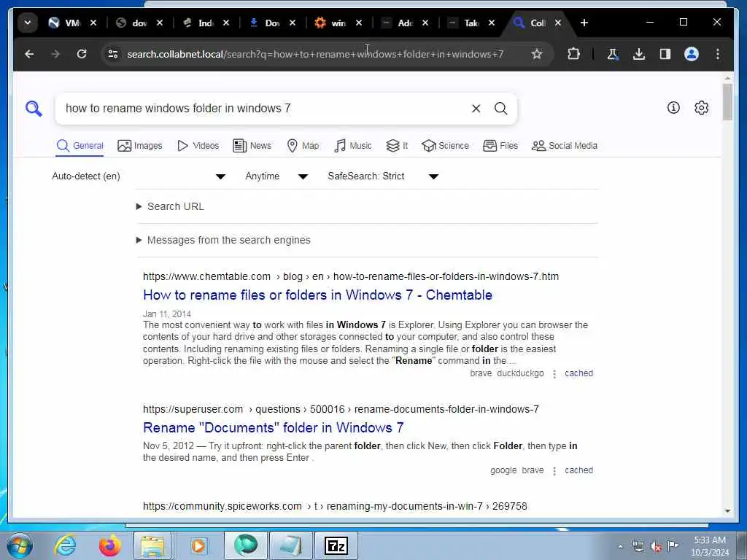Select the Science category tab

[x=446, y=146]
